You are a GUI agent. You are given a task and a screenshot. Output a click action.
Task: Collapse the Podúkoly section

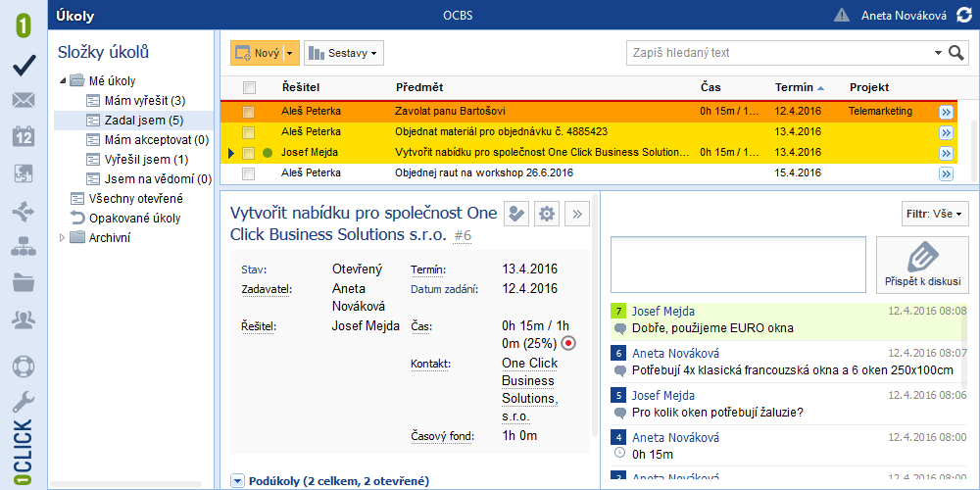click(x=237, y=480)
